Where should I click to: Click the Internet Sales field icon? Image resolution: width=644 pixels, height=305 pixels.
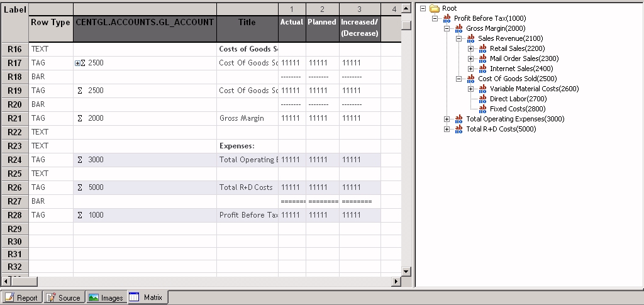pos(482,69)
